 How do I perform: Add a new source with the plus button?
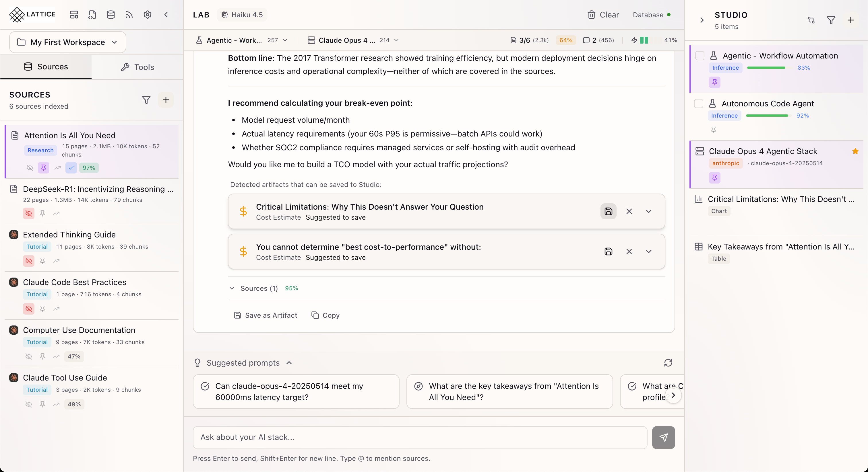tap(166, 100)
